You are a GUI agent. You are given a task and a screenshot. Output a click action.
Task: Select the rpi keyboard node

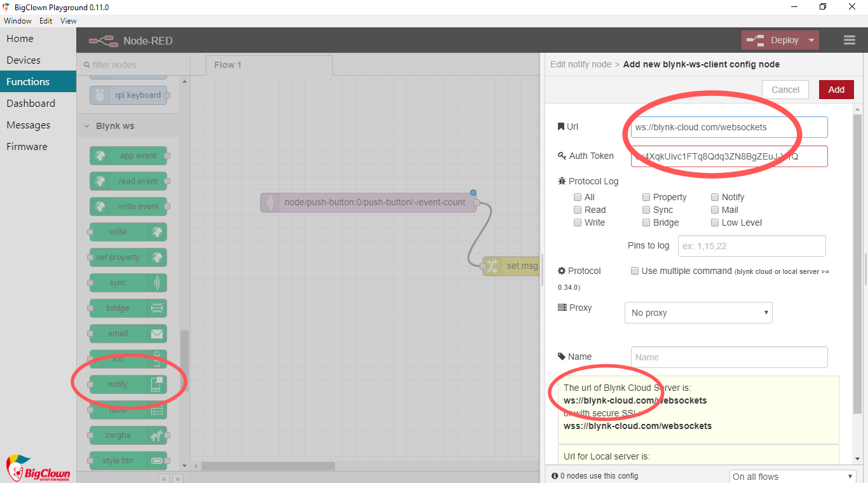(128, 95)
